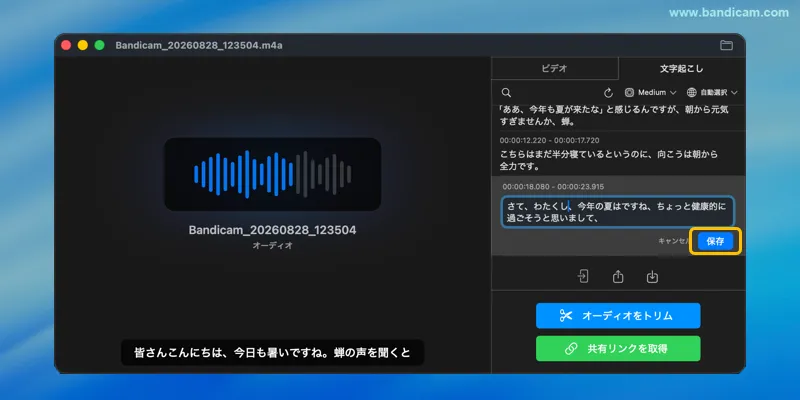The height and width of the screenshot is (400, 800).
Task: Click inside the transcript edit text field
Action: click(618, 212)
